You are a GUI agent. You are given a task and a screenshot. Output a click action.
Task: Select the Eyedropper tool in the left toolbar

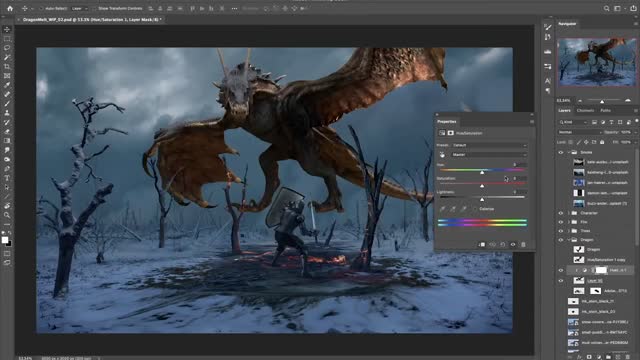tap(7, 85)
